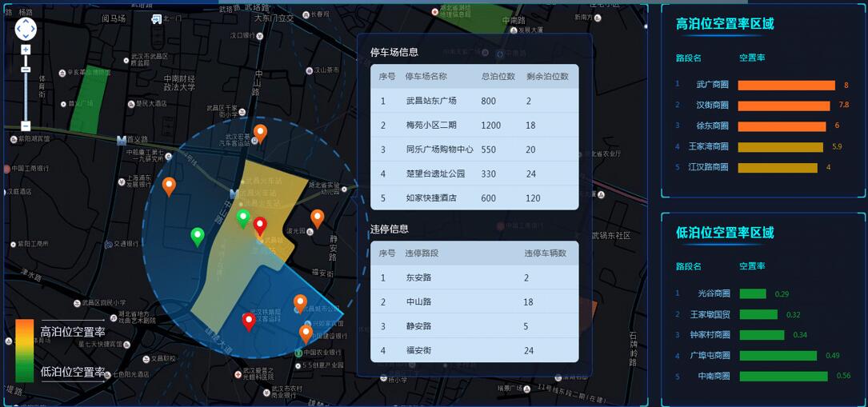Click the green bar for 中南商圈
The height and width of the screenshot is (407, 868).
(783, 376)
